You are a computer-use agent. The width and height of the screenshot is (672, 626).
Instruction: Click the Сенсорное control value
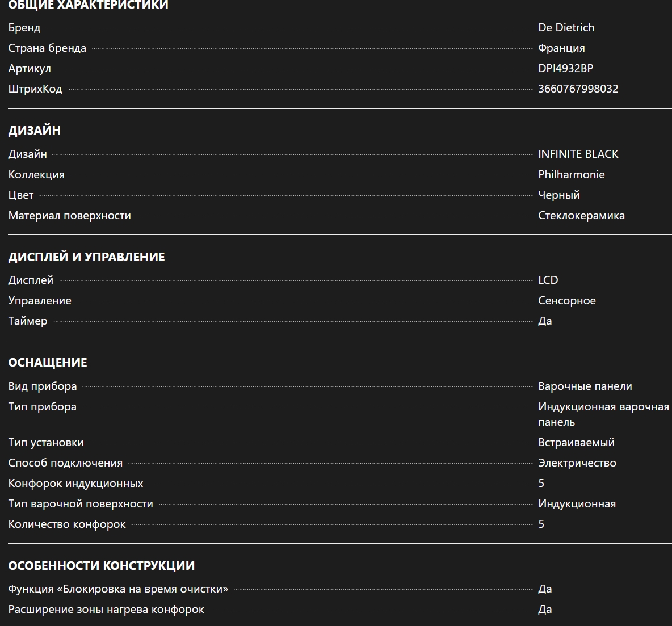pyautogui.click(x=566, y=300)
